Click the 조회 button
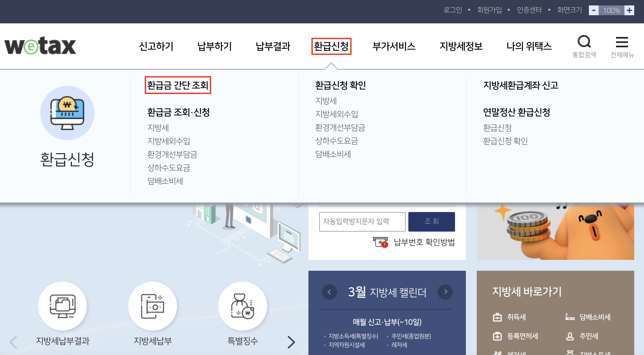The height and width of the screenshot is (355, 644). [x=431, y=222]
